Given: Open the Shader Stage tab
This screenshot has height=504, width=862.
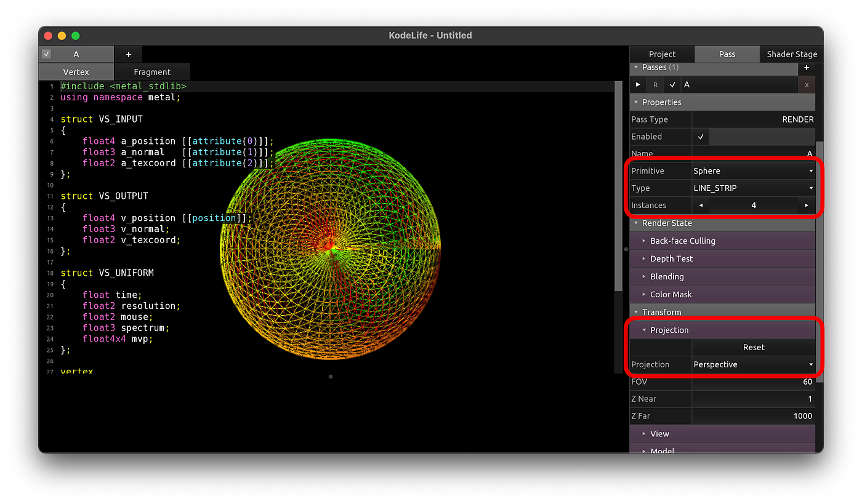Looking at the screenshot, I should (x=792, y=54).
